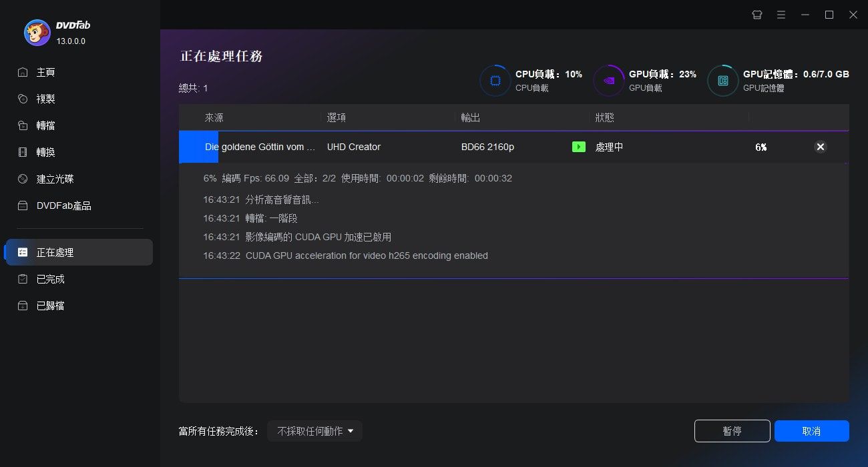Click the h265 encoding enabled log line
The image size is (868, 467).
[345, 256]
